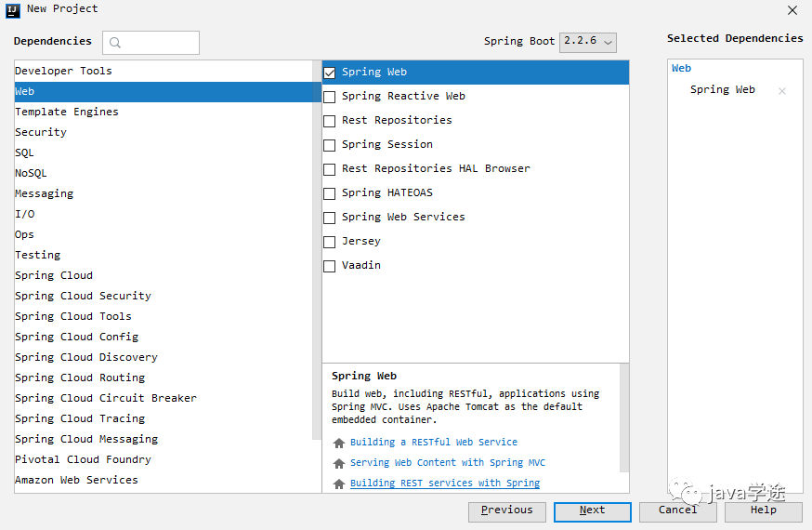Go back with the Previous button
Image resolution: width=812 pixels, height=530 pixels.
506,510
